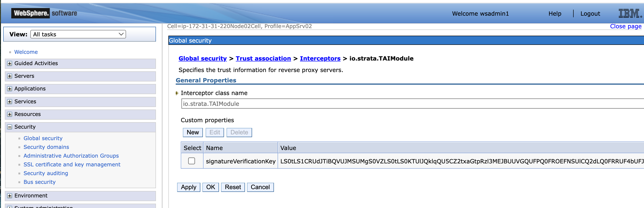The height and width of the screenshot is (208, 644).
Task: Click the Interceptor class name field
Action: coord(412,104)
